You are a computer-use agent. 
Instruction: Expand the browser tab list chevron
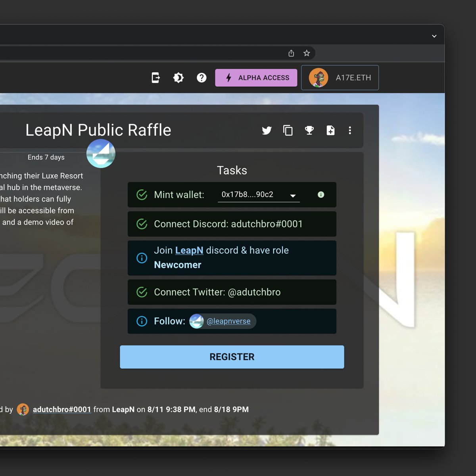(434, 36)
